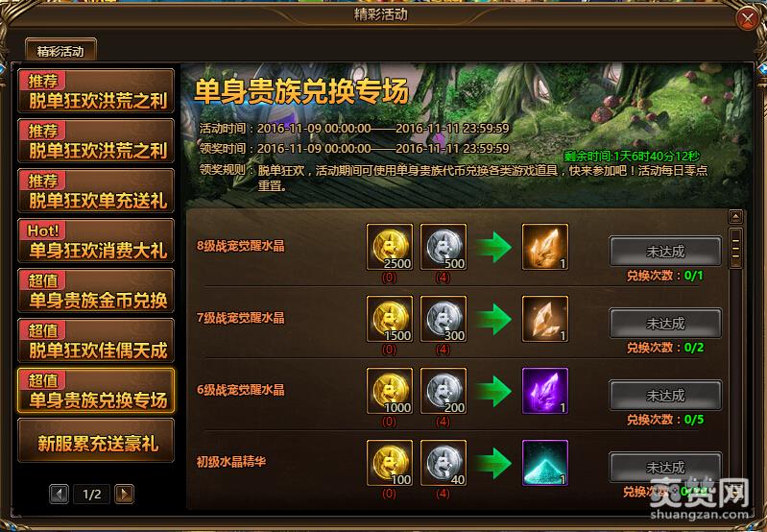Select the 8级战宠觉醒水晶 orange crystal reward icon
This screenshot has height=532, width=767.
tap(545, 247)
